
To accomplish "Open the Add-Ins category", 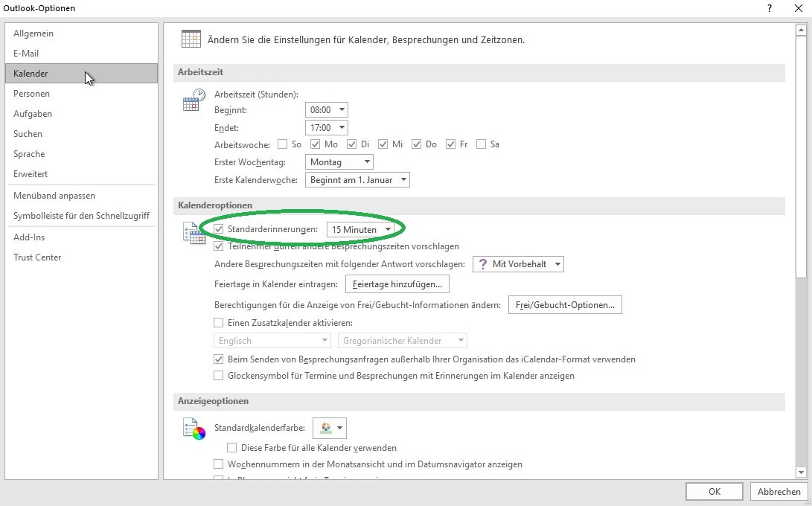I will (x=81, y=237).
